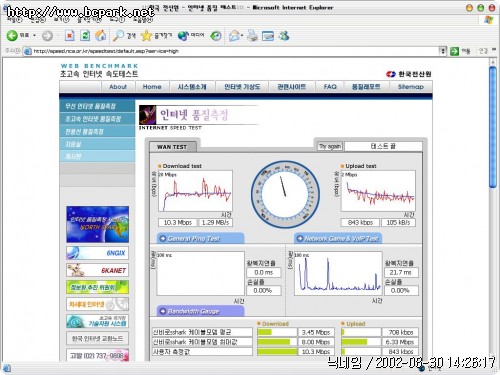Open the 관련사이트 navigation tab
Image resolution: width=500 pixels, height=375 pixels.
(x=292, y=87)
